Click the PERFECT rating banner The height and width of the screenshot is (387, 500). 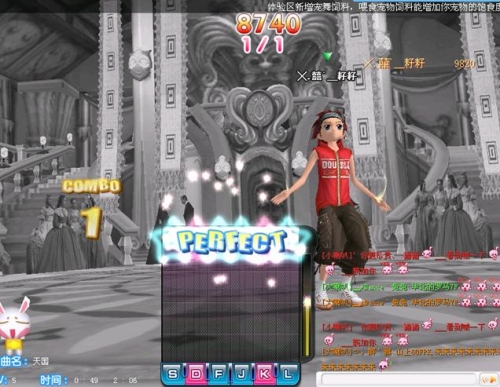coord(232,241)
